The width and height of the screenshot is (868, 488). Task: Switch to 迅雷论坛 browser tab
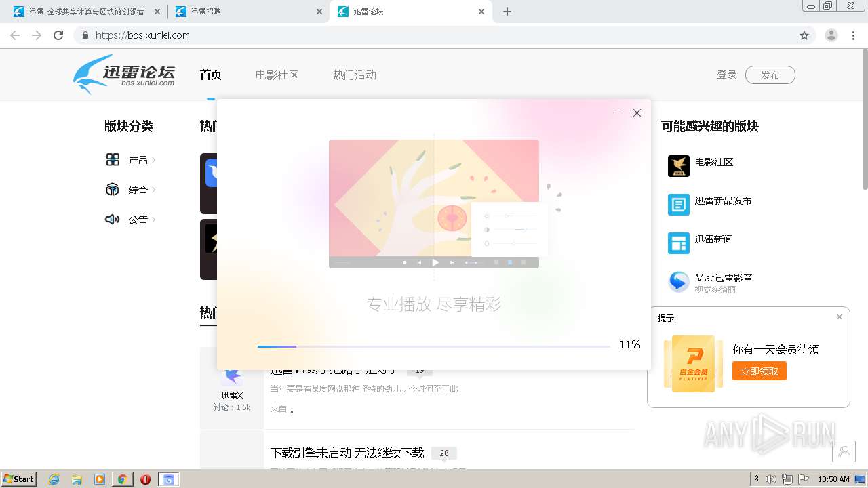[x=411, y=12]
